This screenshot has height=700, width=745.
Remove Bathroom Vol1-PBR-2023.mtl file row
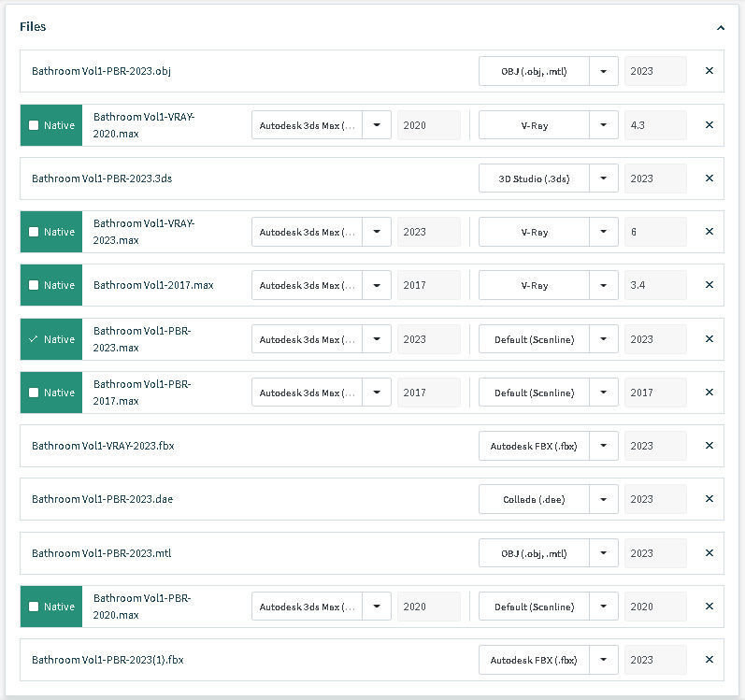[x=709, y=553]
